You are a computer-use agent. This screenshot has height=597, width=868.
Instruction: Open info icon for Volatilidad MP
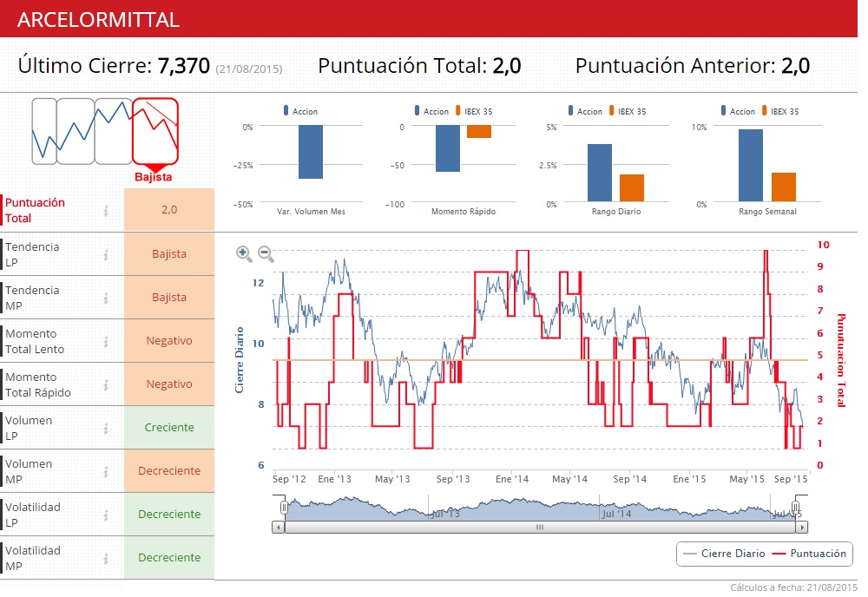pos(106,558)
